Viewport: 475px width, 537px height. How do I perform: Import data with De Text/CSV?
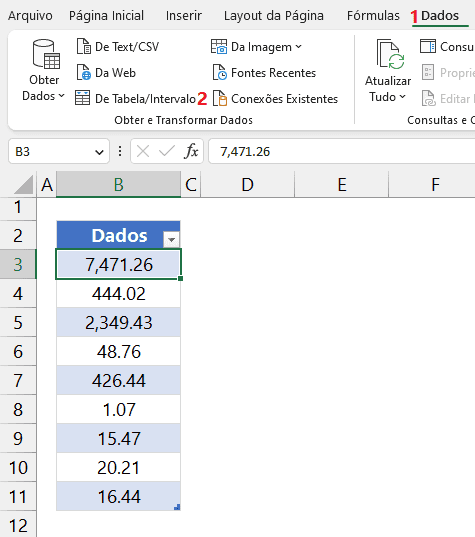117,47
